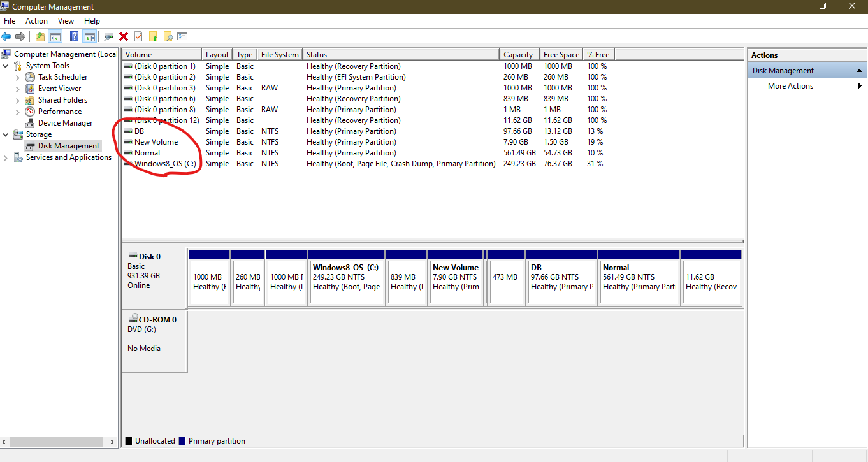Select the Windows8_OS (C:) partition block
This screenshot has height=462, width=868.
[x=346, y=277]
